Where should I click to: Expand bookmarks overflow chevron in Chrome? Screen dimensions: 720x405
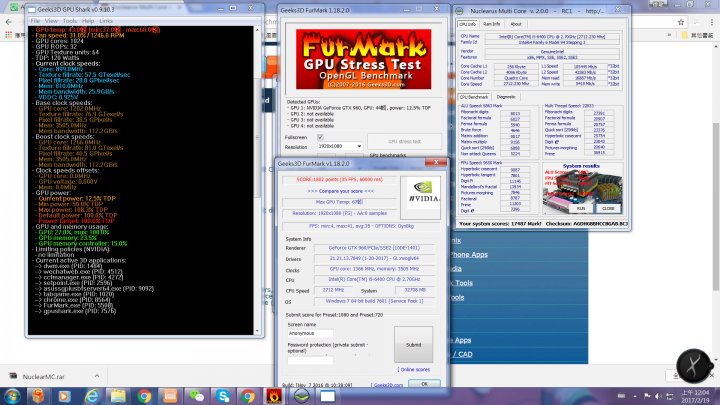point(669,35)
